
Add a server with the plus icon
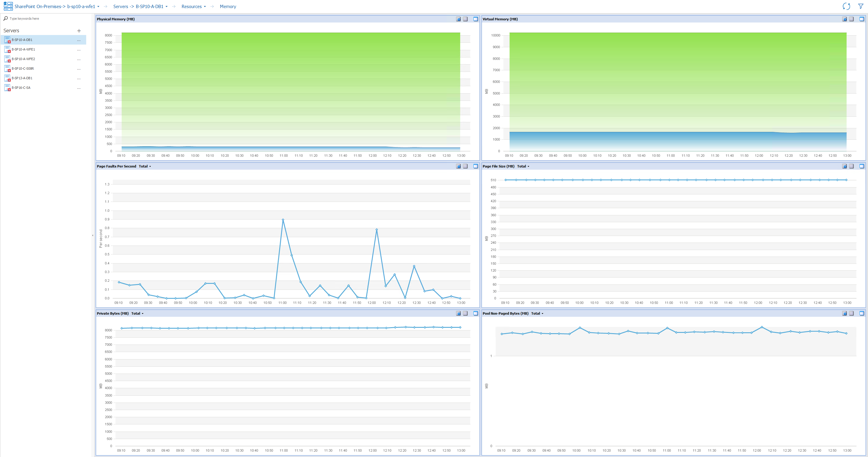(79, 31)
